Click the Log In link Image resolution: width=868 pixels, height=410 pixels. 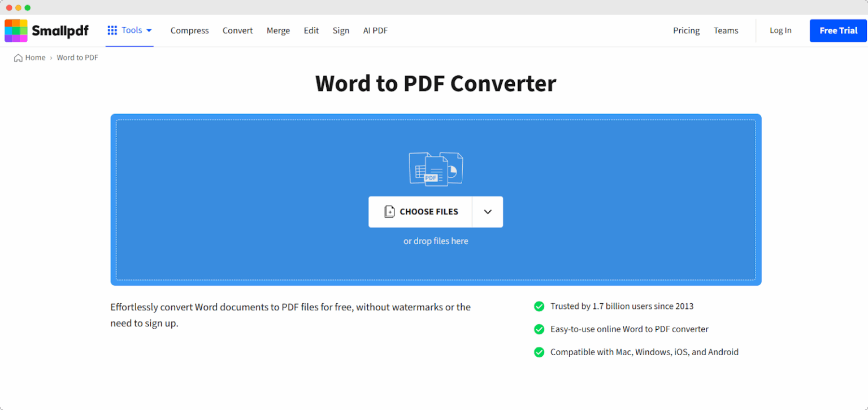click(x=780, y=30)
